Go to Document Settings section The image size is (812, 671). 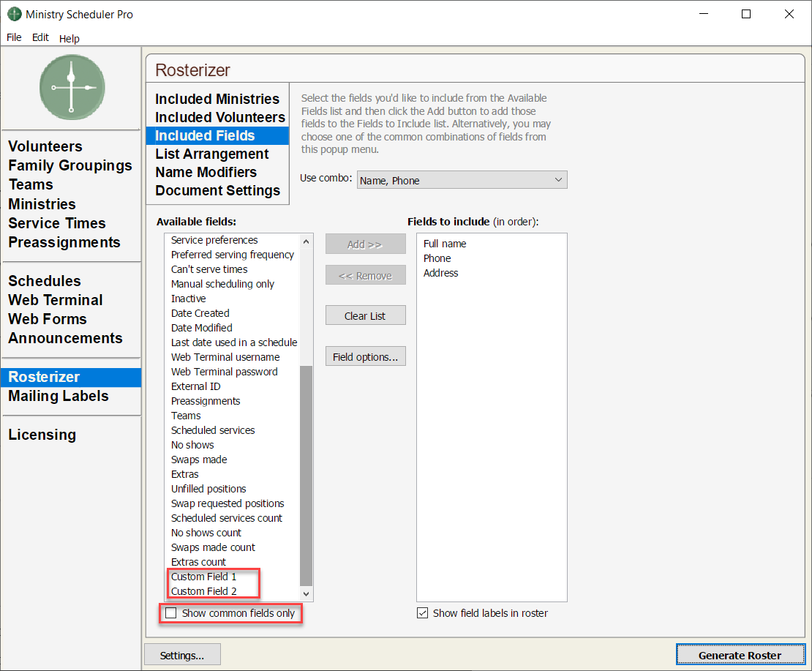tap(217, 190)
